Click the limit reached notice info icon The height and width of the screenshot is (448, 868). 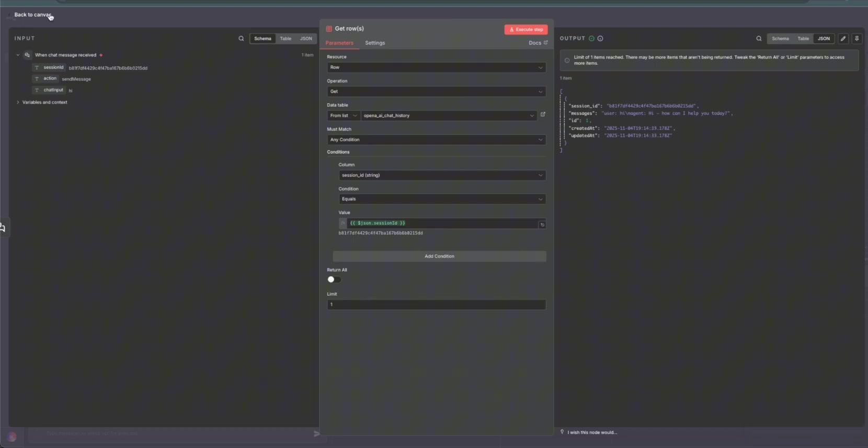(567, 60)
